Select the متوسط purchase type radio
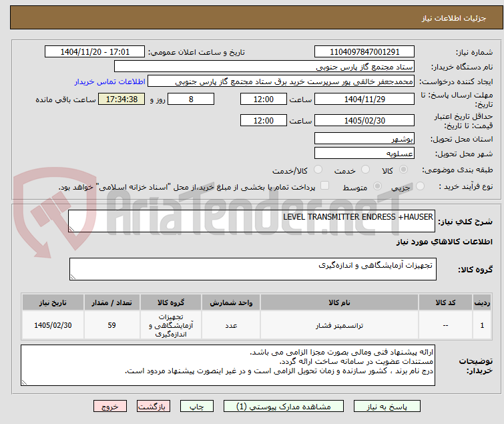This screenshot has height=424, width=504. [x=377, y=186]
